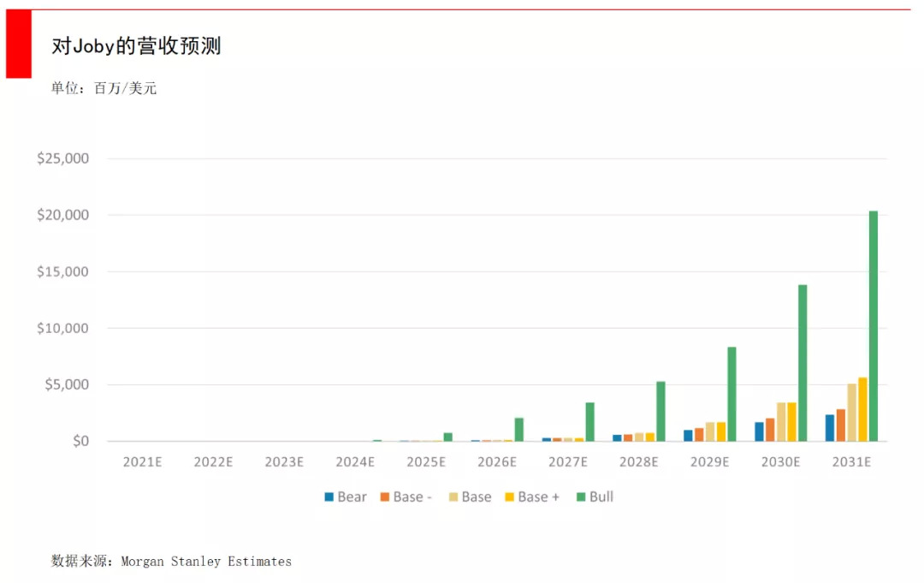The width and height of the screenshot is (924, 583).
Task: Click the 2030E x-axis label
Action: [x=781, y=461]
